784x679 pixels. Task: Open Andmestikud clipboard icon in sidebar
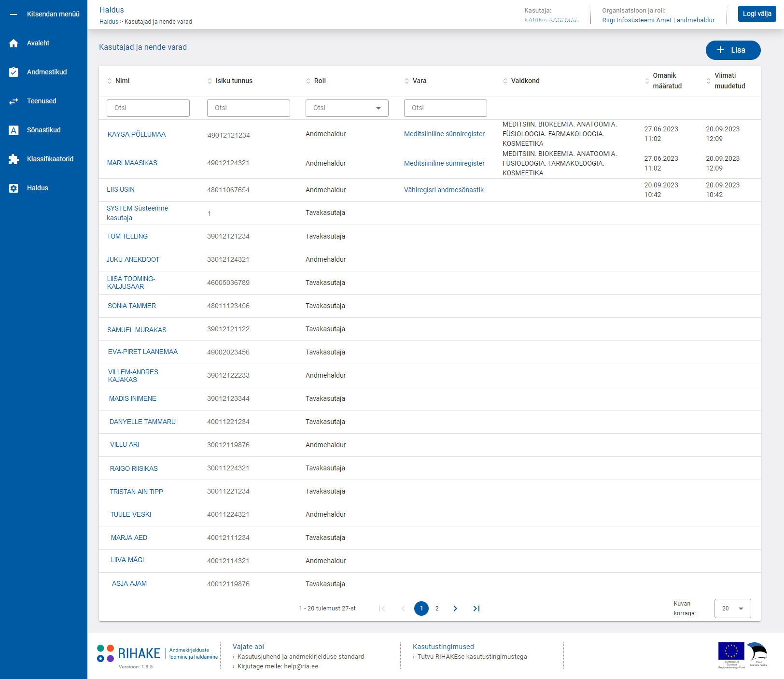tap(14, 72)
